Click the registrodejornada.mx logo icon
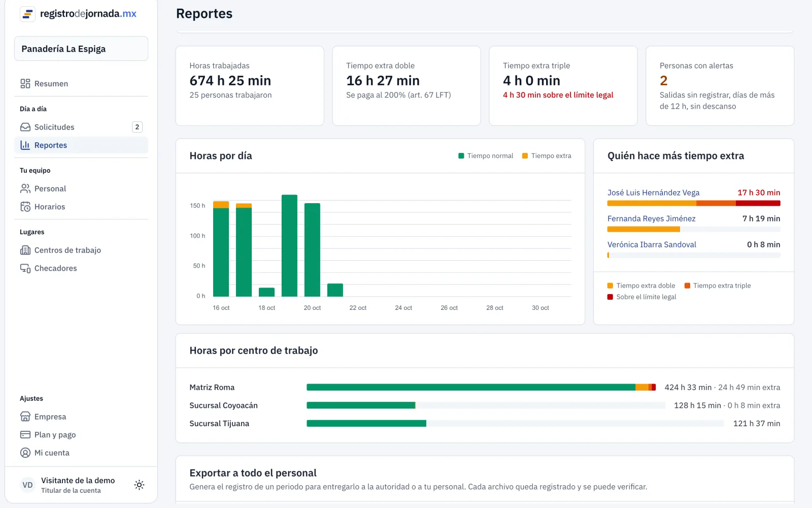This screenshot has height=508, width=812. point(27,14)
